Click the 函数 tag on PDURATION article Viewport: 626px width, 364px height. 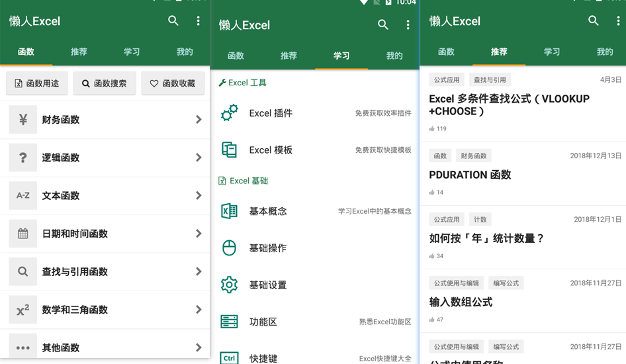click(x=440, y=156)
